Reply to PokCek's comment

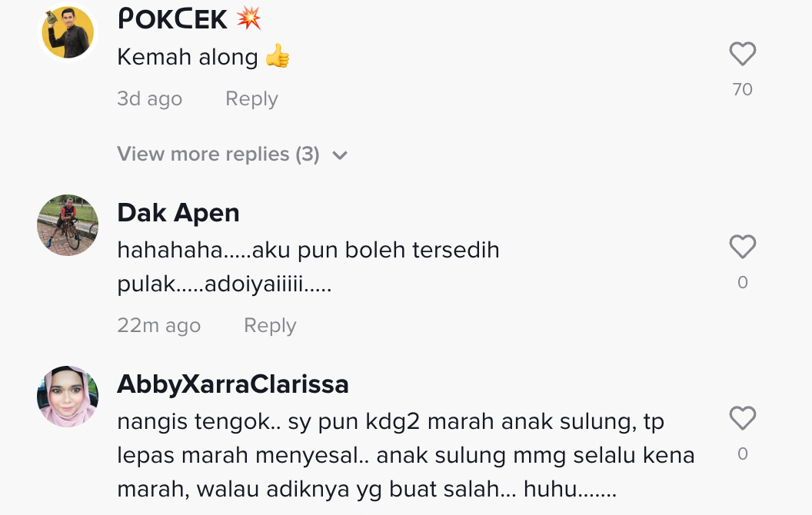[251, 98]
